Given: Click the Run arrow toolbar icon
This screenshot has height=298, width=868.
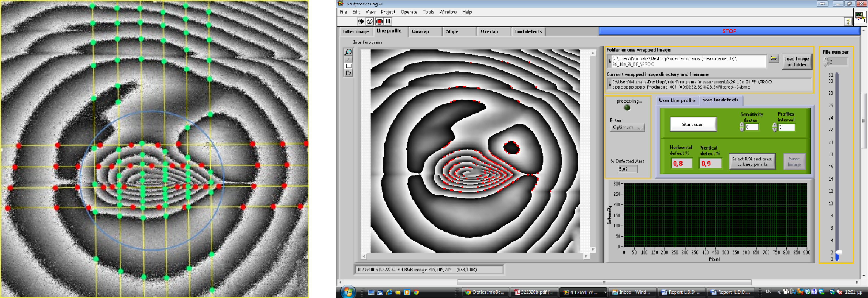Looking at the screenshot, I should (361, 22).
